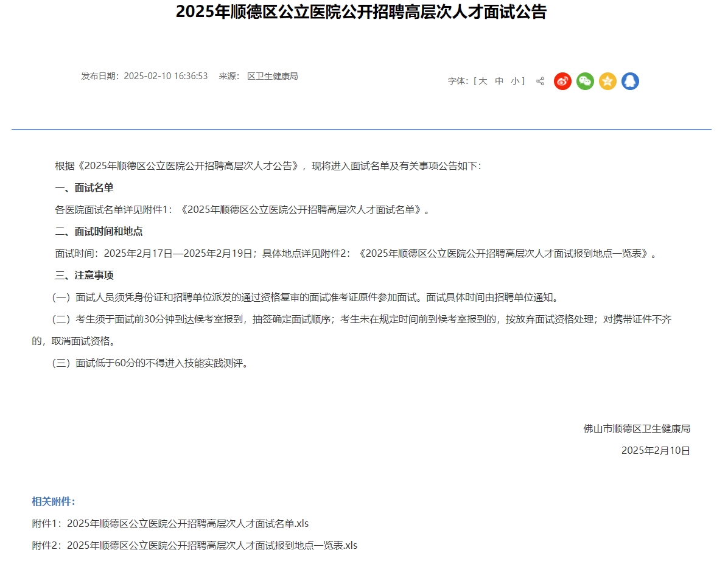
Task: Click the 相关附件 heading
Action: (54, 502)
